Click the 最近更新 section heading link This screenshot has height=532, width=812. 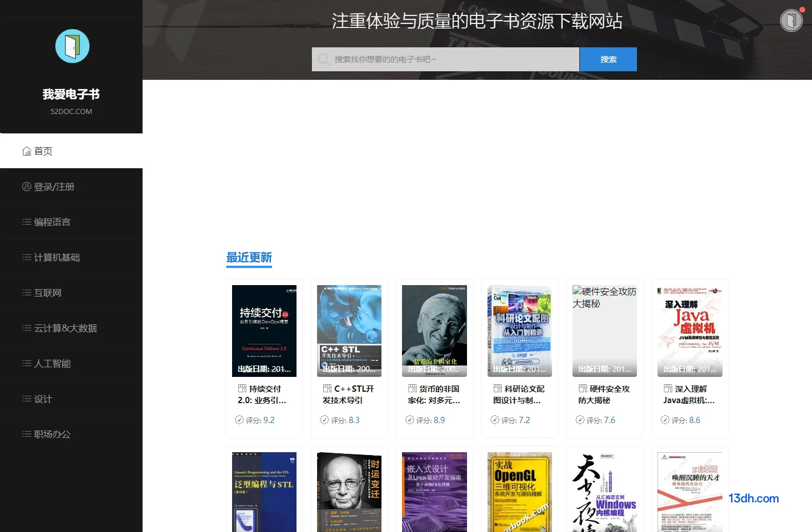click(x=249, y=257)
